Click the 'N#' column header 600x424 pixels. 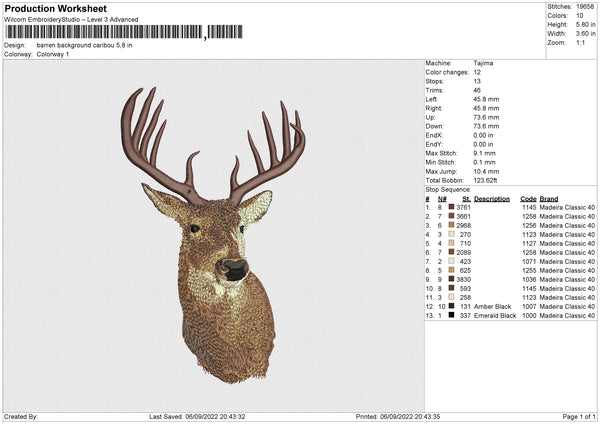tap(442, 199)
